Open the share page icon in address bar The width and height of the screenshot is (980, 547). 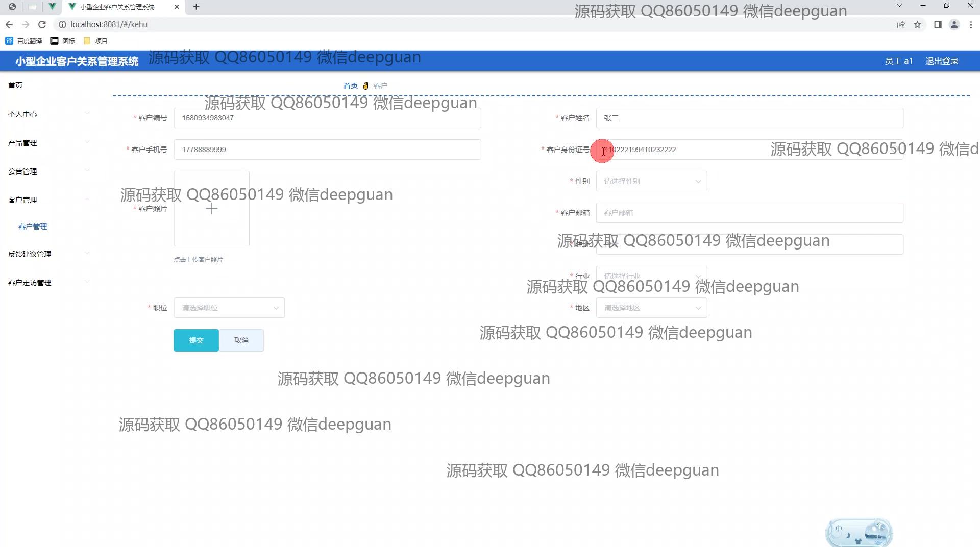click(901, 24)
